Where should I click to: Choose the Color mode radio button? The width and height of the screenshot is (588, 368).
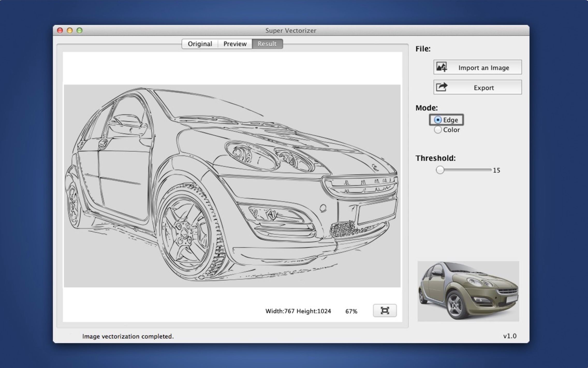tap(438, 130)
